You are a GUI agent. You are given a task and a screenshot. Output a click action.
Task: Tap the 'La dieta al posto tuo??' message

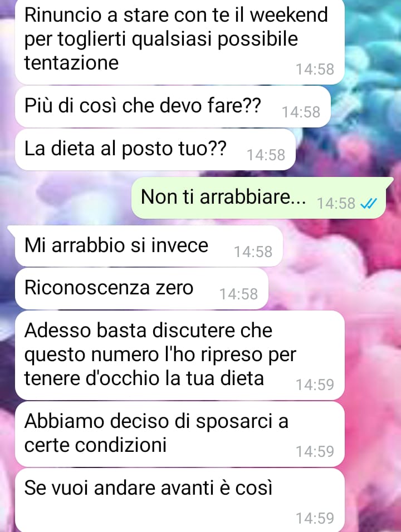pyautogui.click(x=155, y=149)
